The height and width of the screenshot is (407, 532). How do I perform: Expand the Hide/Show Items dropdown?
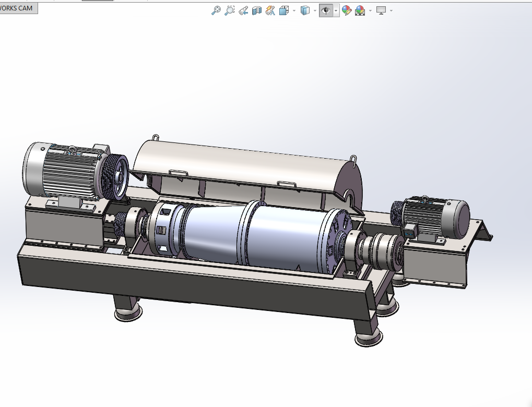(x=335, y=10)
